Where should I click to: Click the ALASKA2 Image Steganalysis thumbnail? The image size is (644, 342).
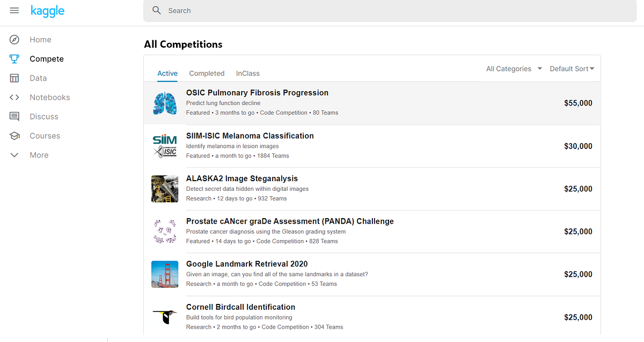pyautogui.click(x=165, y=189)
